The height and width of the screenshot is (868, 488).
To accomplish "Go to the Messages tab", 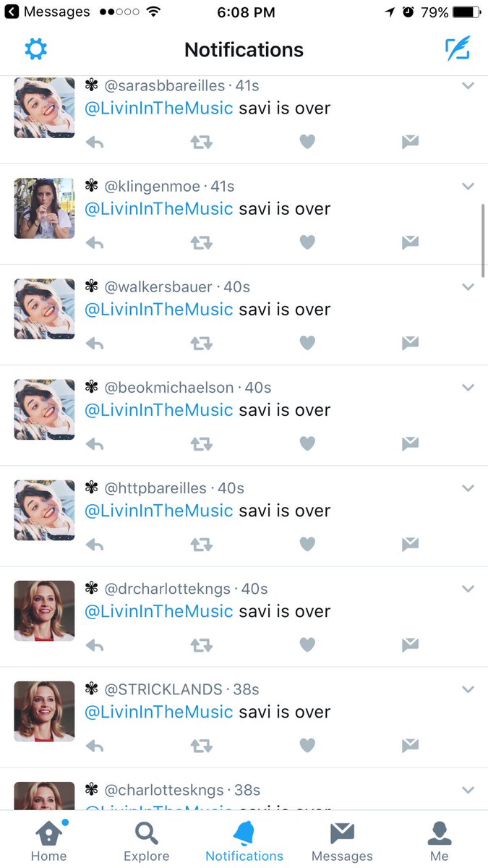I will (342, 841).
